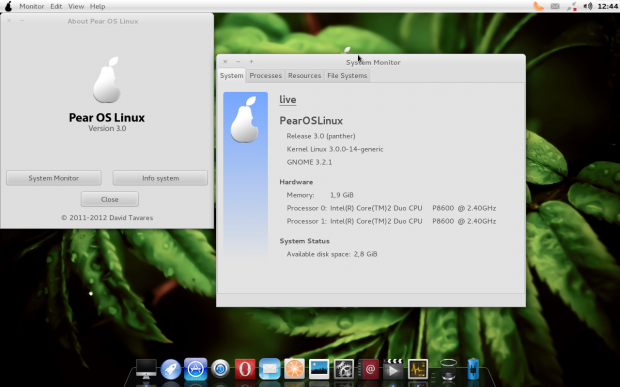Open the mail indicator in top panel

(x=555, y=6)
